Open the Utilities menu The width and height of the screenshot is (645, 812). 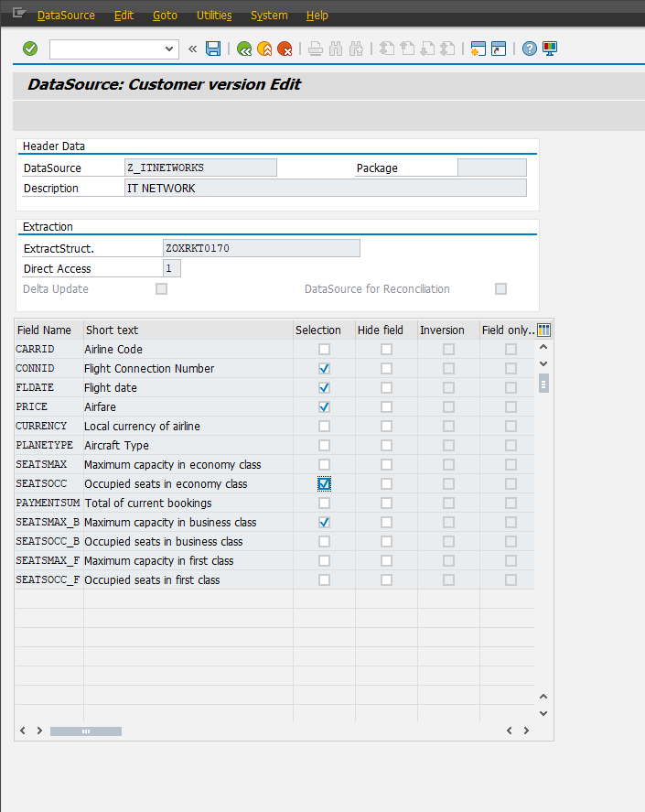tap(214, 16)
